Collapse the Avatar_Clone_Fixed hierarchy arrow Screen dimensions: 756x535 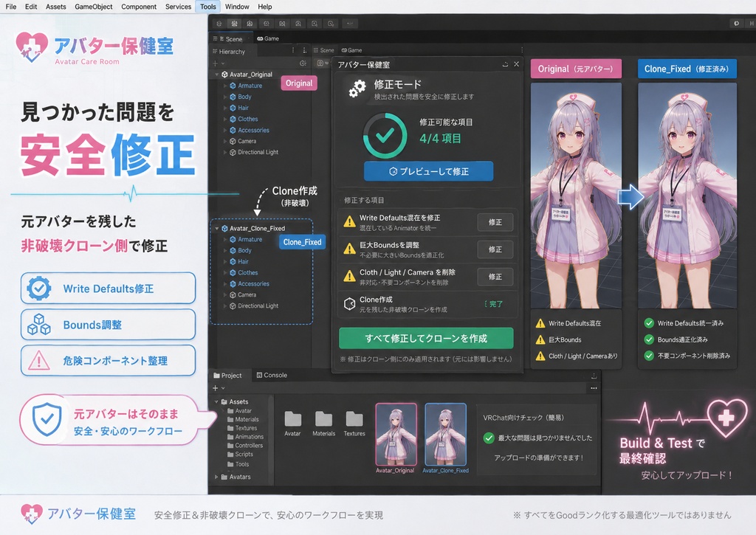click(x=218, y=229)
